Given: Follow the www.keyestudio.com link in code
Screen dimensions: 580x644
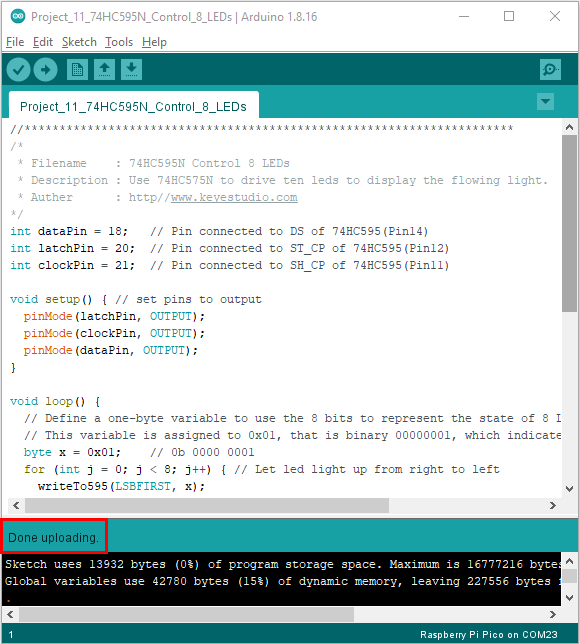Looking at the screenshot, I should click(234, 197).
